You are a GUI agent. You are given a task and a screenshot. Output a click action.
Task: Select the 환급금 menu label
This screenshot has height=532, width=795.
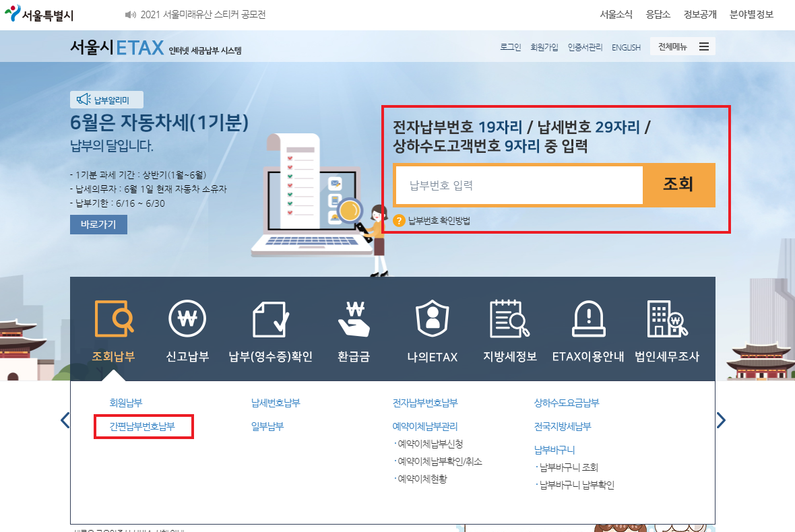354,357
